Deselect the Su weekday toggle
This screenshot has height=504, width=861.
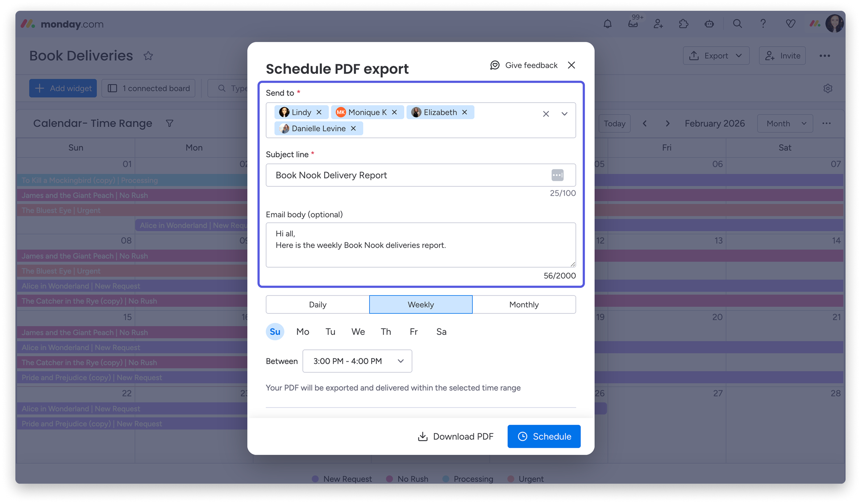click(x=275, y=332)
